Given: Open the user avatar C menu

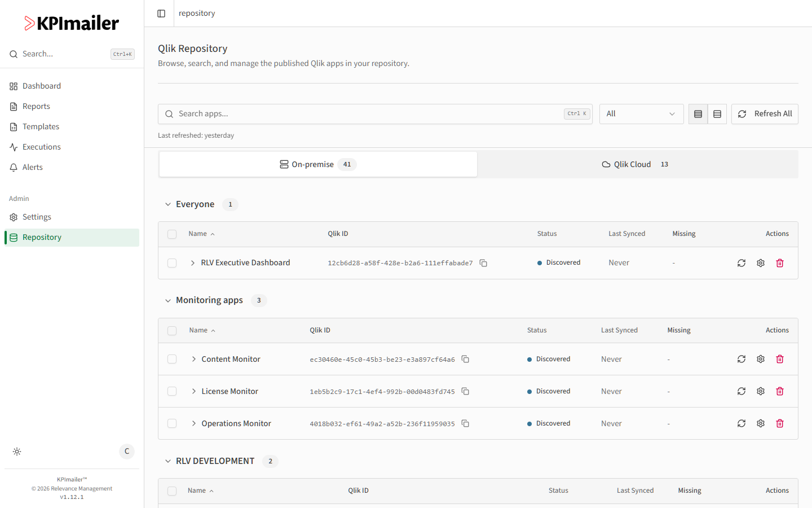Looking at the screenshot, I should pos(127,452).
